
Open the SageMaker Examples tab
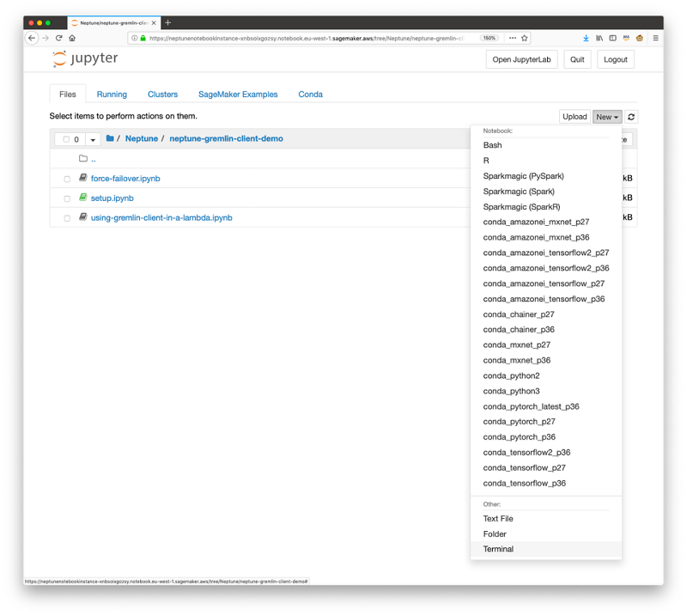click(238, 95)
